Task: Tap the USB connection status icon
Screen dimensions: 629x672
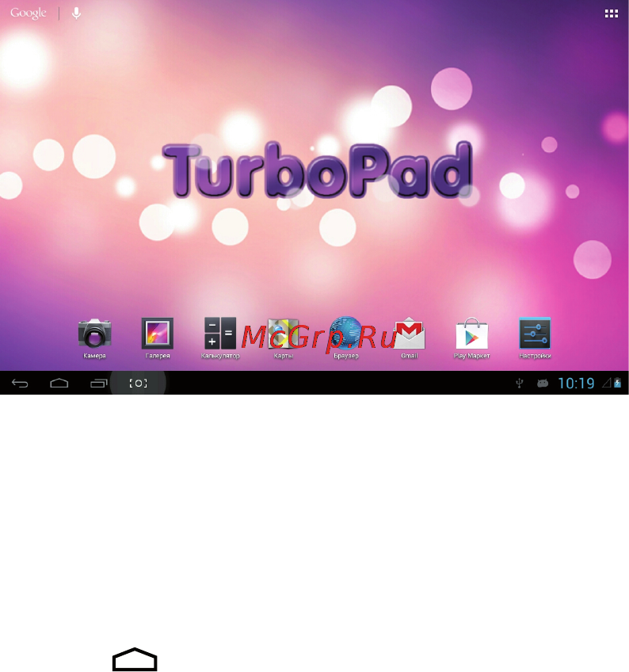Action: pyautogui.click(x=520, y=383)
